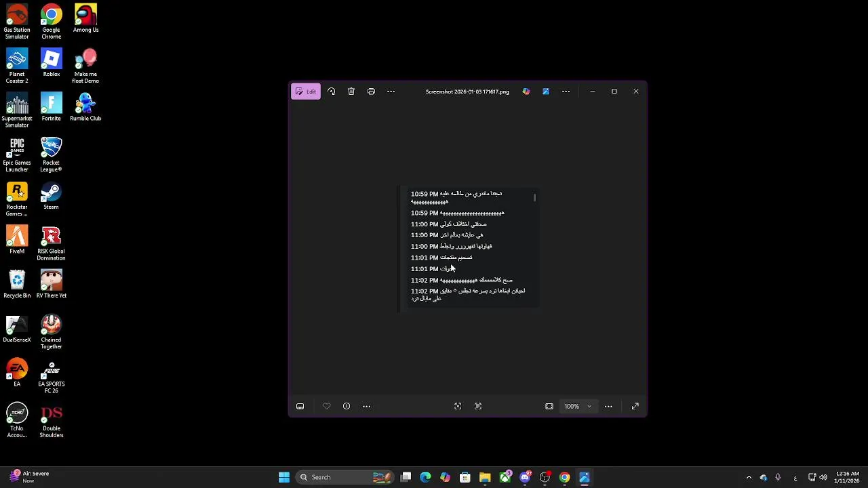Select RISK Global Domination icon
The width and height of the screenshot is (868, 488).
point(52,243)
